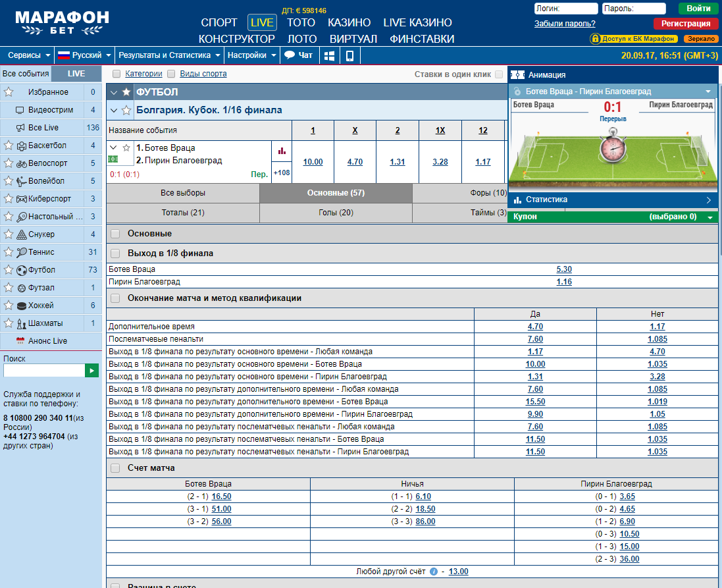
Task: Click the Доступ к БК Марафон lock icon
Action: (x=596, y=39)
